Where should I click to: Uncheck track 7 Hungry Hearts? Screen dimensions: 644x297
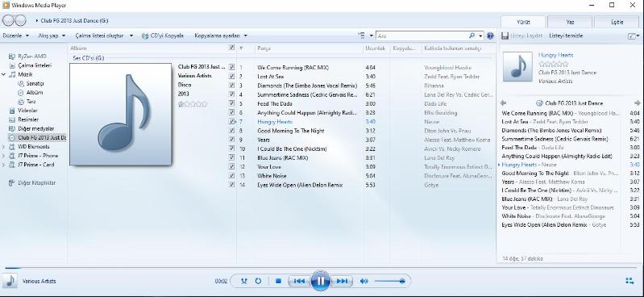click(x=231, y=121)
